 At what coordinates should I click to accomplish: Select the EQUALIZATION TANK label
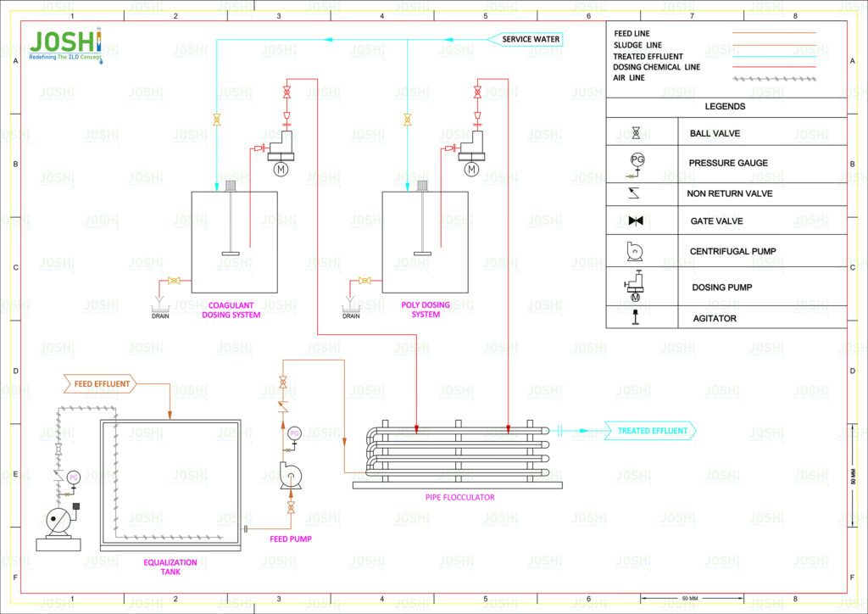(170, 567)
